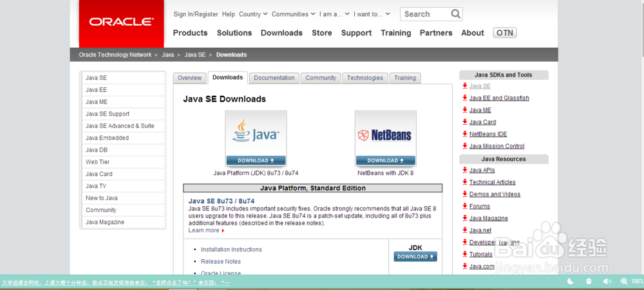Click the Sign In/Register link
The height and width of the screenshot is (290, 644).
tap(196, 14)
